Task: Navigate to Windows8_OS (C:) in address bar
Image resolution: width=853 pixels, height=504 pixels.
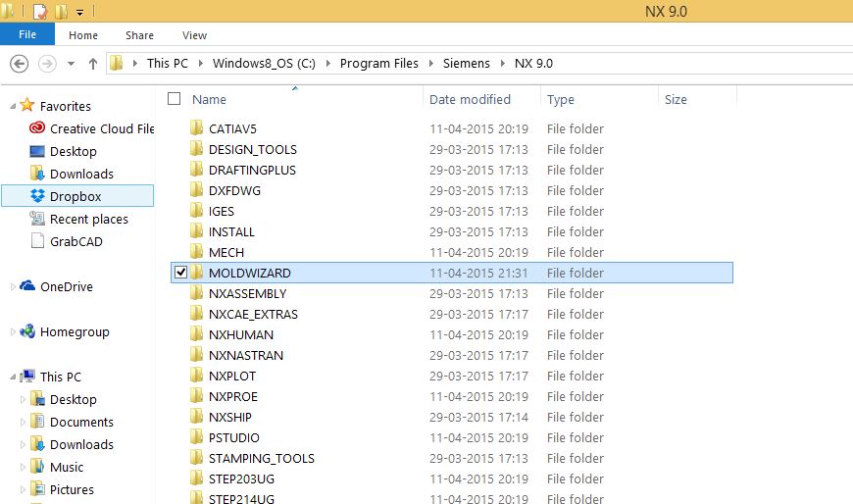Action: click(x=264, y=63)
